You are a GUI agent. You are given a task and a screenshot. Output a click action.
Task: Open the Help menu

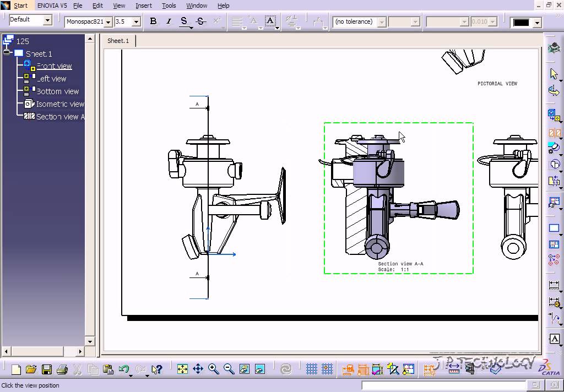pyautogui.click(x=224, y=6)
